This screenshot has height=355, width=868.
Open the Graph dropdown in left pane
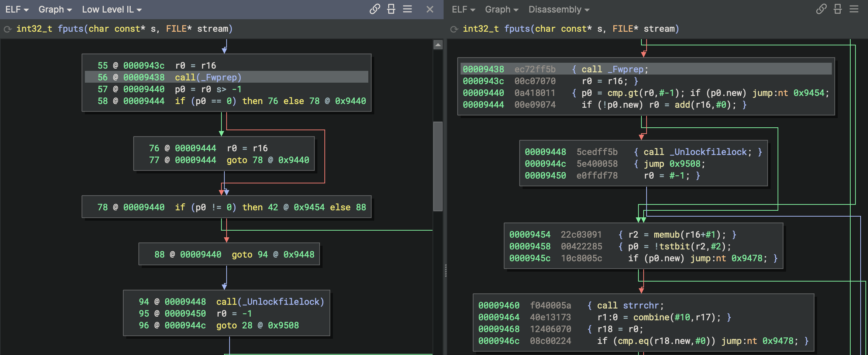(x=55, y=10)
